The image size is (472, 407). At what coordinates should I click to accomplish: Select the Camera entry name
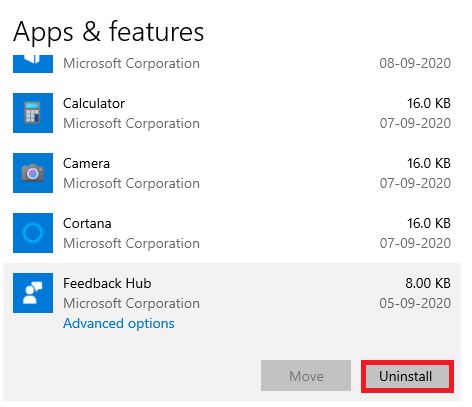[86, 163]
